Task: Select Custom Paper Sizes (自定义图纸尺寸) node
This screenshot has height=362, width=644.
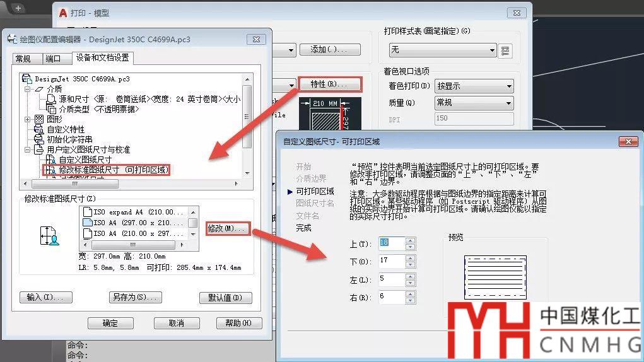Action: 85,160
